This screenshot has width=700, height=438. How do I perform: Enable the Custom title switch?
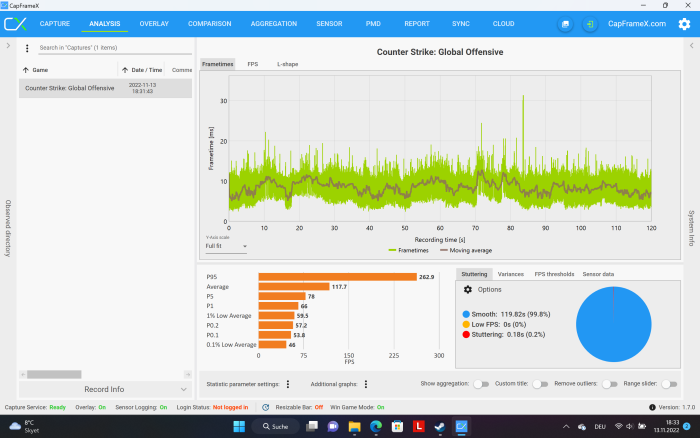coord(541,383)
